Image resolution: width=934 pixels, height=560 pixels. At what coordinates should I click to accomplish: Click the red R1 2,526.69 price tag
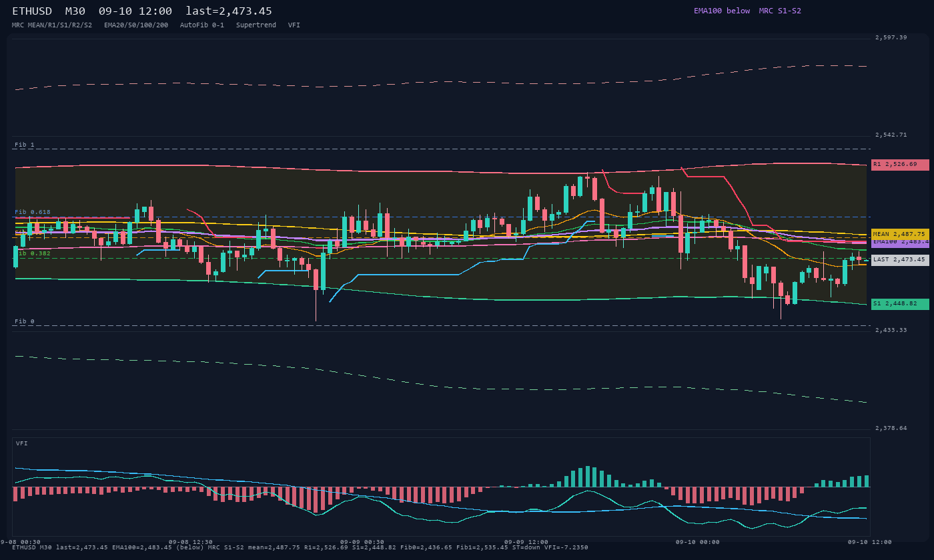click(900, 164)
